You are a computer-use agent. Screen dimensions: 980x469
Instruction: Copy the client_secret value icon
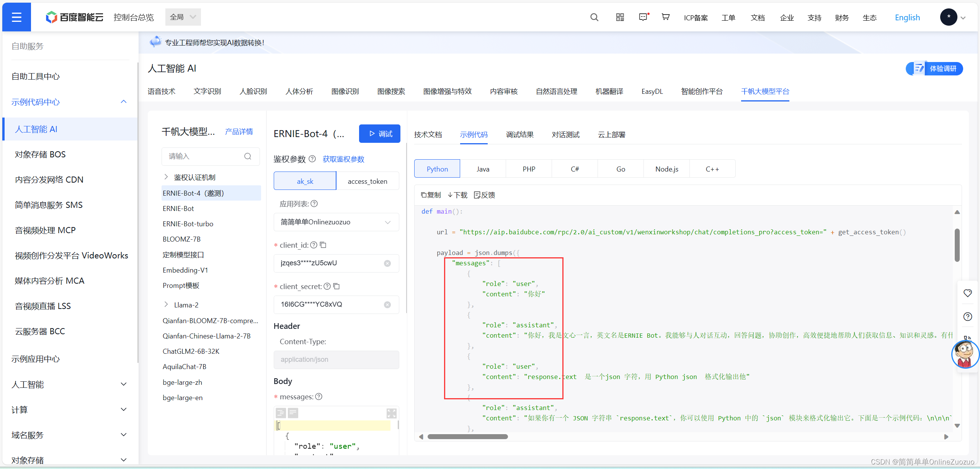(336, 286)
